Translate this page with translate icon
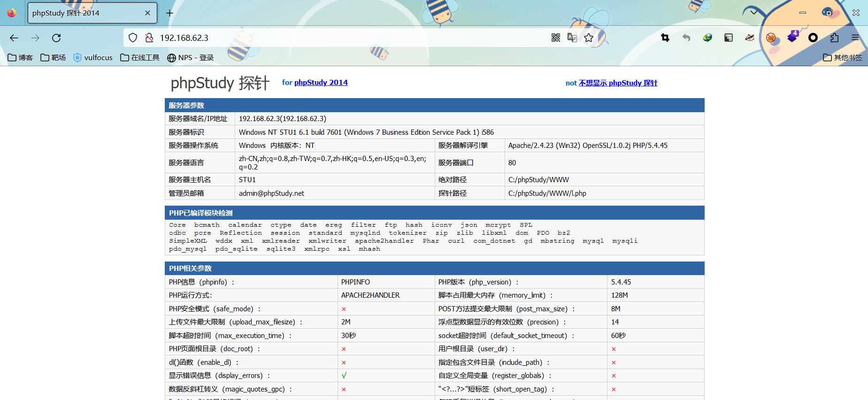Screen dimensions: 868x400 [x=572, y=38]
